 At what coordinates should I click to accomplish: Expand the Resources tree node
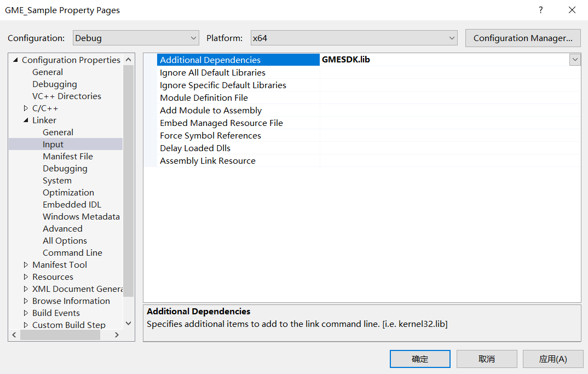[x=26, y=277]
